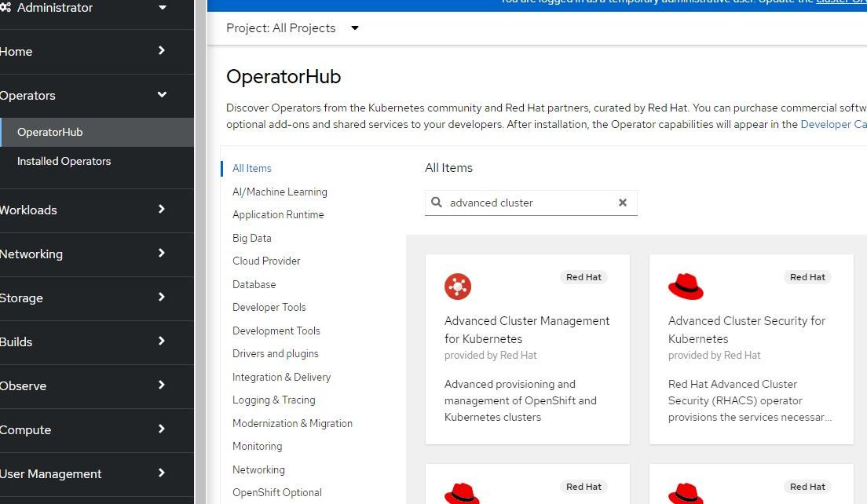This screenshot has width=867, height=504.
Task: Filter by Cloud Provider category
Action: click(266, 261)
